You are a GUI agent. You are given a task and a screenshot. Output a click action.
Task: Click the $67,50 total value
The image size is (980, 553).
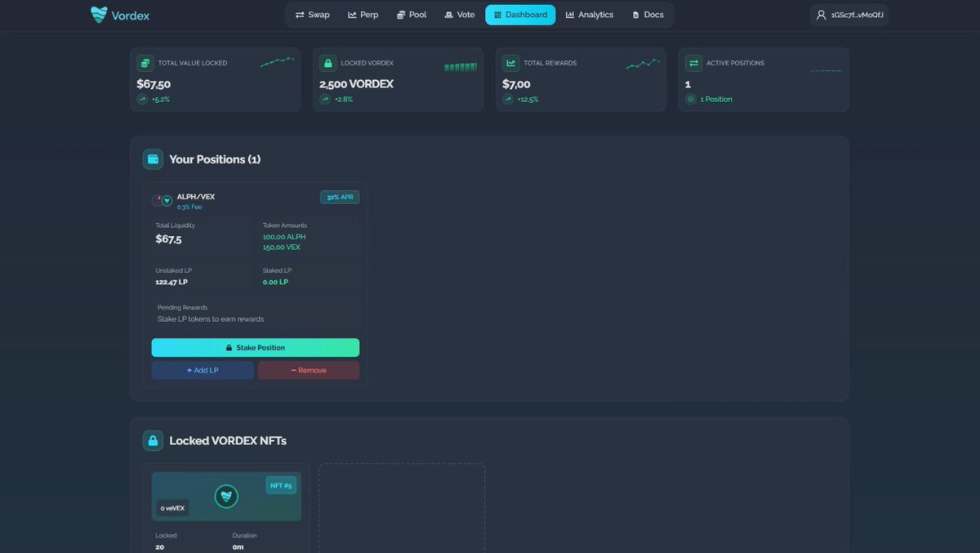(x=154, y=84)
